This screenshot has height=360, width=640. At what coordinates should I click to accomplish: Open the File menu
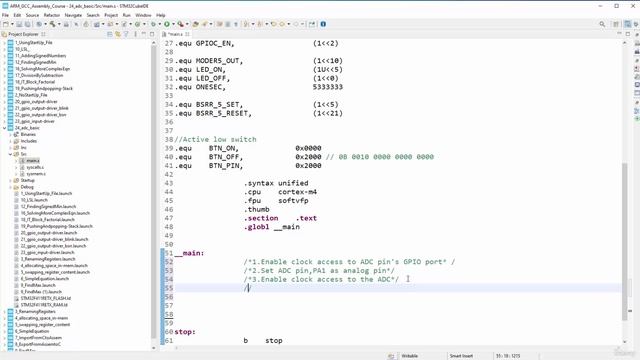coord(5,15)
